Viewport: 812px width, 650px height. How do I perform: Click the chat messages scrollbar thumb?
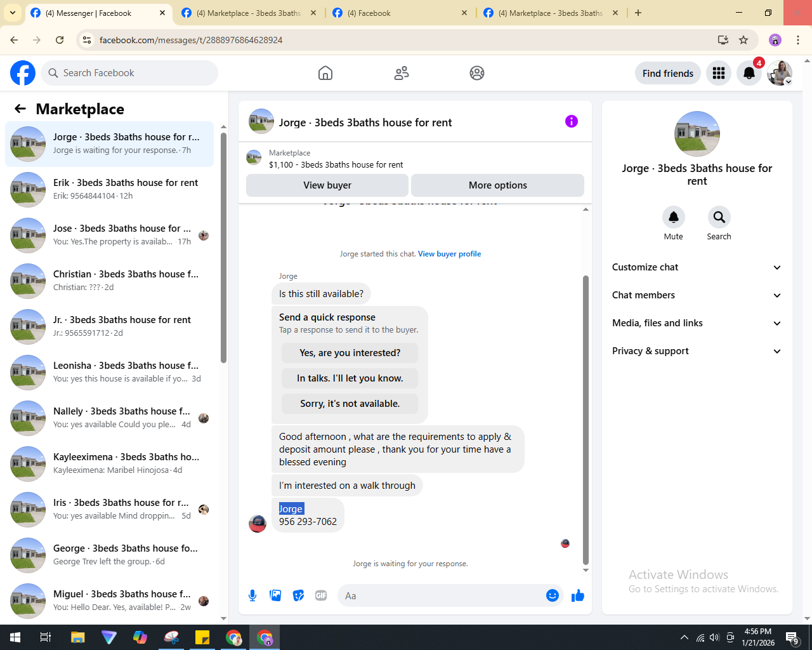coord(586,420)
